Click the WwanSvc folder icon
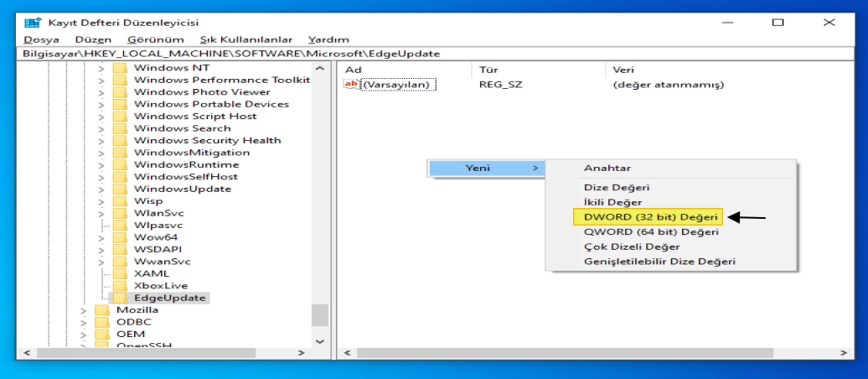Viewport: 868px width, 379px height. point(120,262)
